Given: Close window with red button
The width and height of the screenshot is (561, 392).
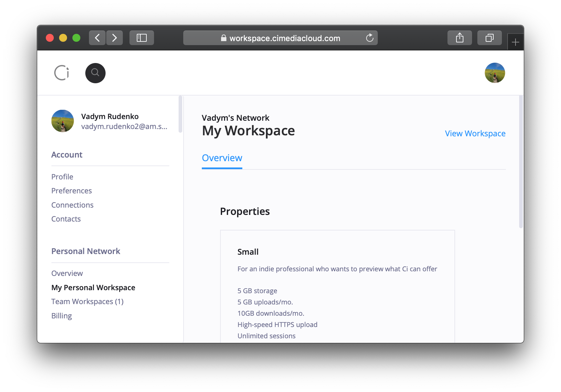Looking at the screenshot, I should (x=50, y=38).
